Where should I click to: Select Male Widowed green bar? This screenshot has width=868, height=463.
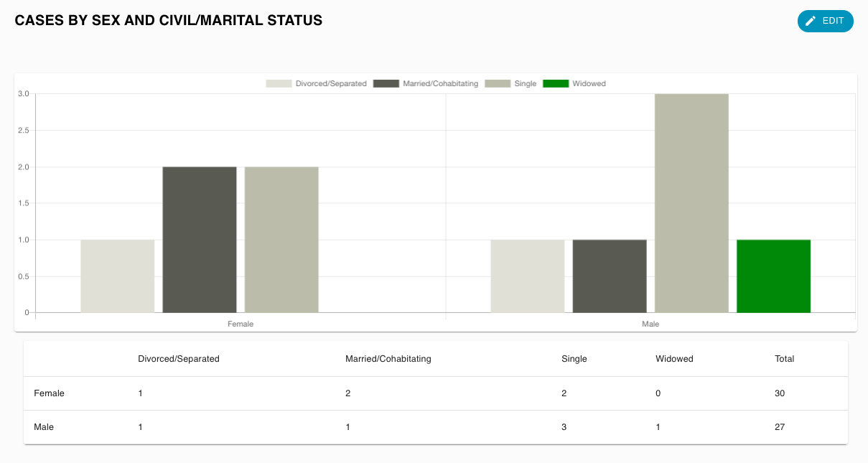pos(773,276)
